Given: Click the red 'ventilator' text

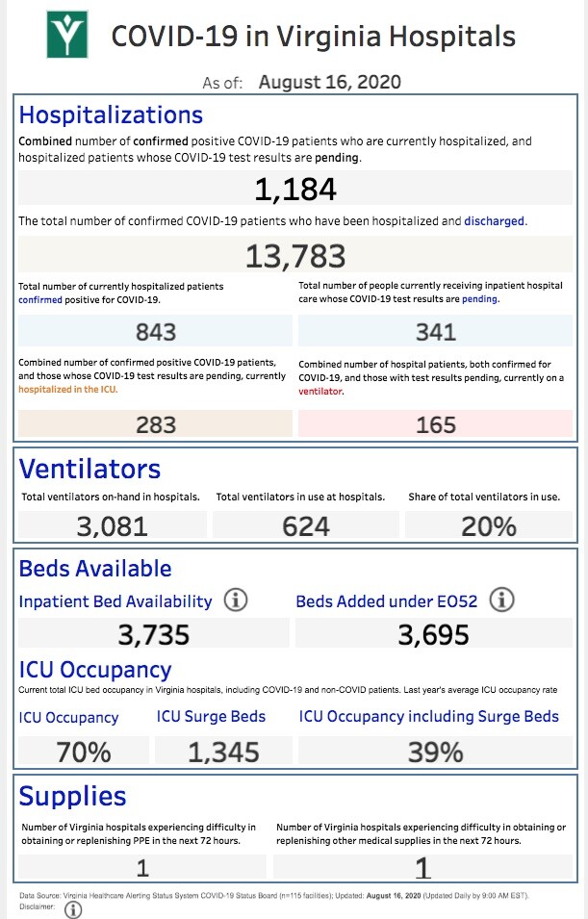Looking at the screenshot, I should tap(320, 392).
